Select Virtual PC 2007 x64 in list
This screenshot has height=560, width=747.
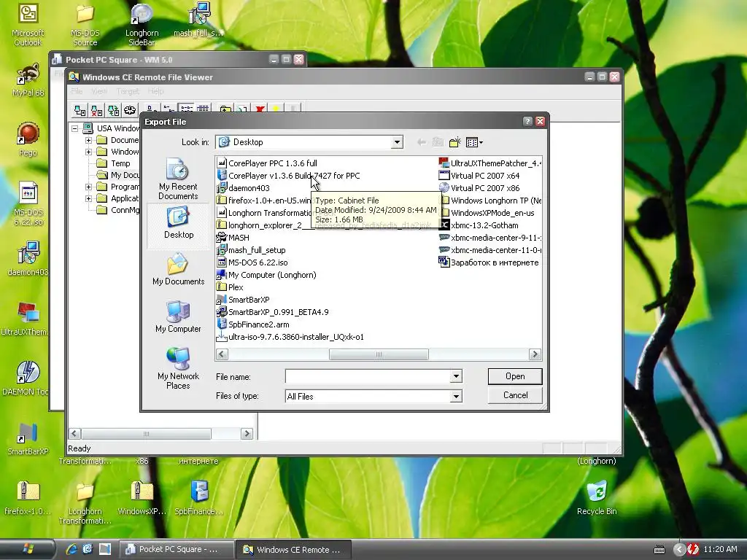pos(485,176)
